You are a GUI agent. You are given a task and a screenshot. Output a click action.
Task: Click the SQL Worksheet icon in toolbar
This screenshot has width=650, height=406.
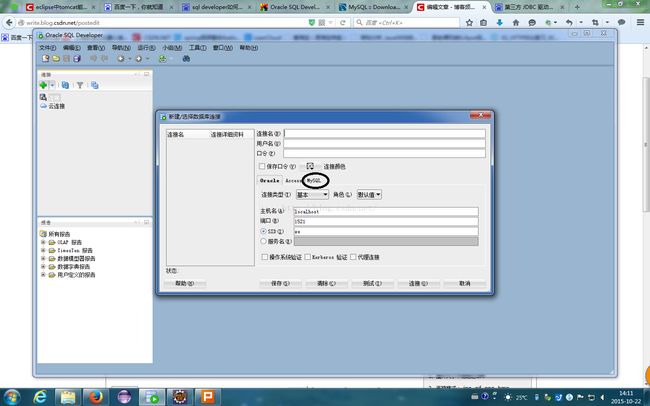click(163, 59)
